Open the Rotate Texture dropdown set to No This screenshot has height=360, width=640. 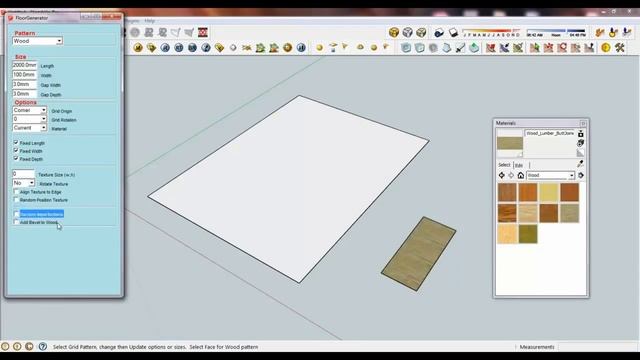[24, 183]
